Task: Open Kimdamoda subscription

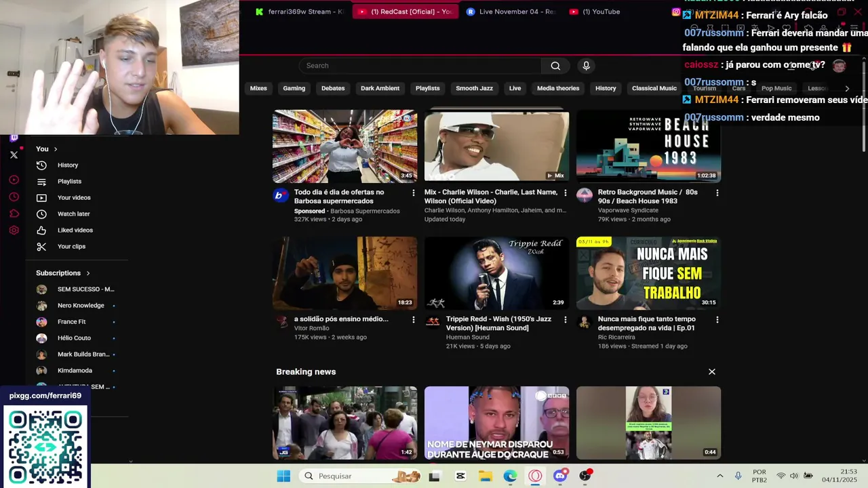Action: tap(75, 371)
